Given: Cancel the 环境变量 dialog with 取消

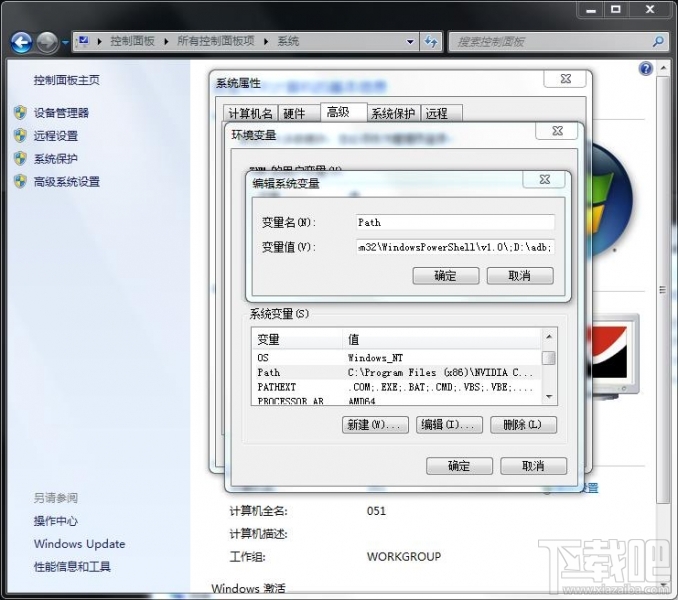Looking at the screenshot, I should click(x=533, y=466).
